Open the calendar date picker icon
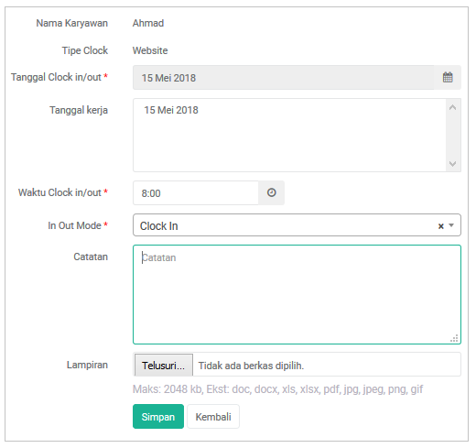Viewport: 476px width, 448px height. coord(448,77)
